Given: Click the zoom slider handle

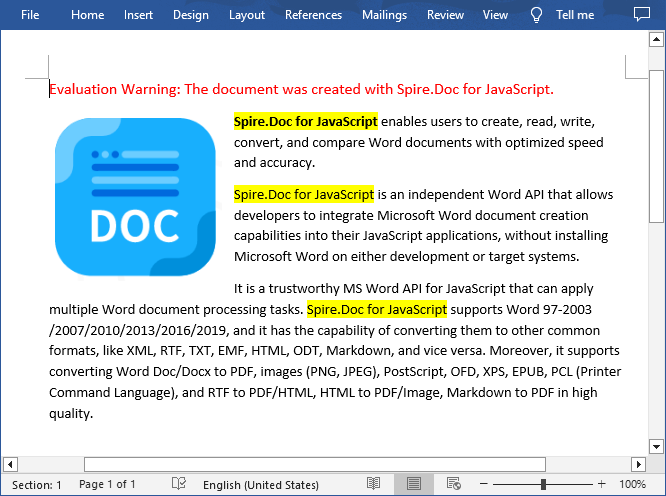Looking at the screenshot, I should tap(543, 484).
